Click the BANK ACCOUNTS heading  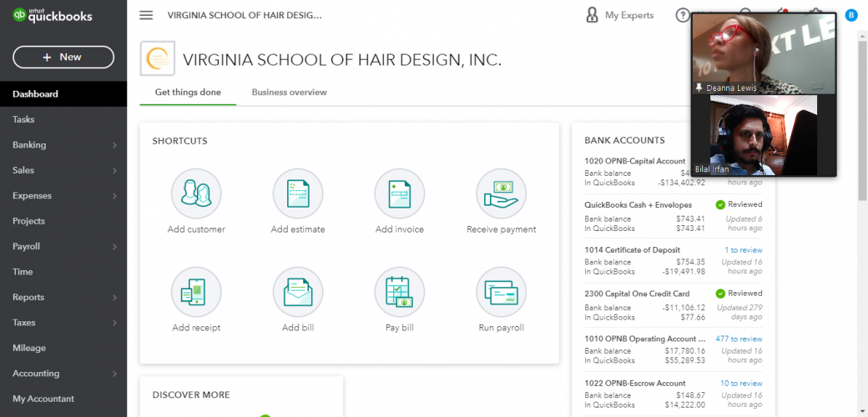pos(624,140)
